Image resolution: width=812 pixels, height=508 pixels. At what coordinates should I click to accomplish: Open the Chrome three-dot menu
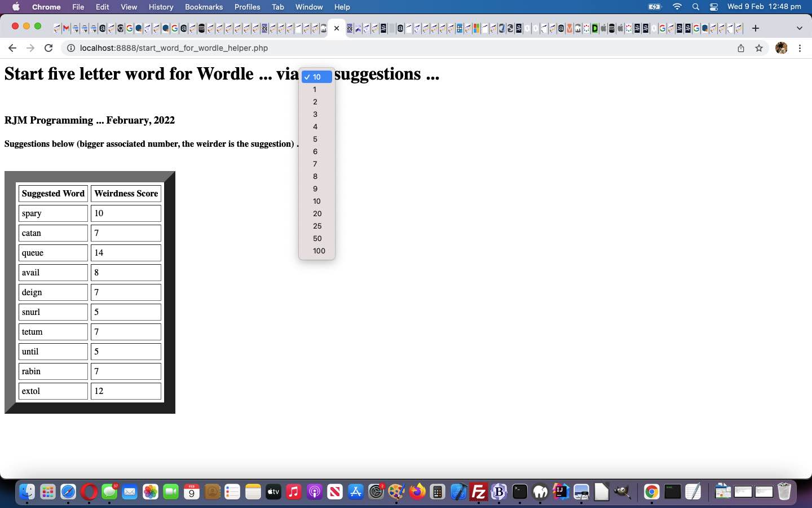click(800, 48)
